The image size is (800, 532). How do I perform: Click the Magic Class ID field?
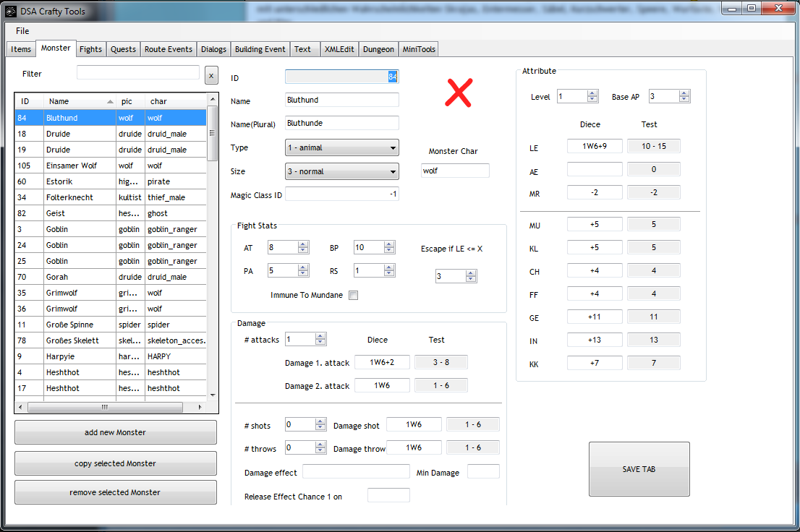(342, 194)
